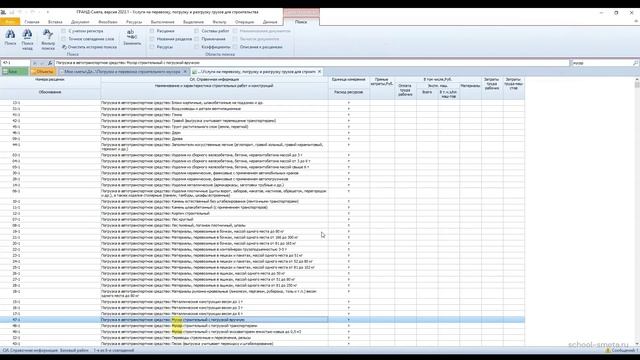
Task: Click the search box containing мусор
Action: click(601, 63)
